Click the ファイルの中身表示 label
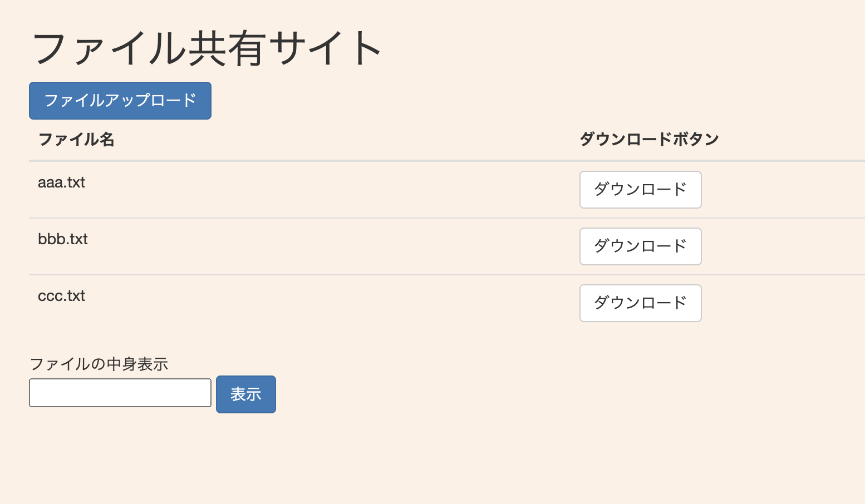This screenshot has width=865, height=504. (x=99, y=364)
